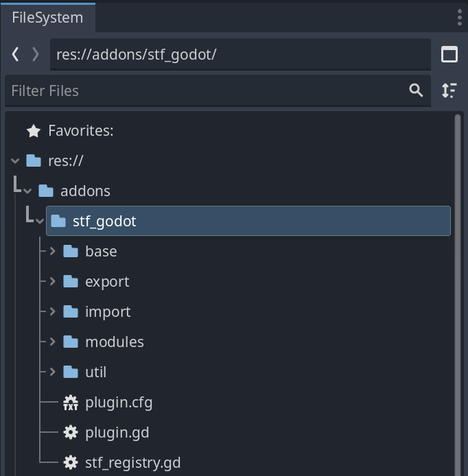Open the file sort options icon
468x476 pixels.
point(449,91)
